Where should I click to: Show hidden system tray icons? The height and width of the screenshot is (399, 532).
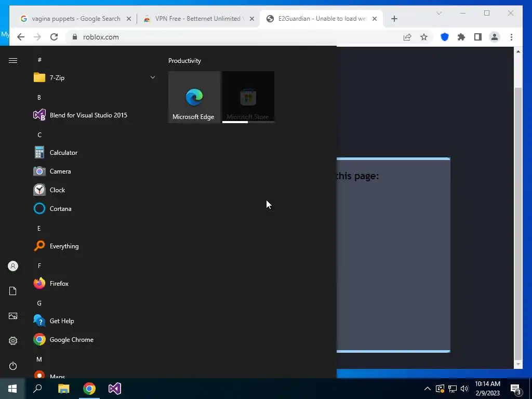point(428,389)
